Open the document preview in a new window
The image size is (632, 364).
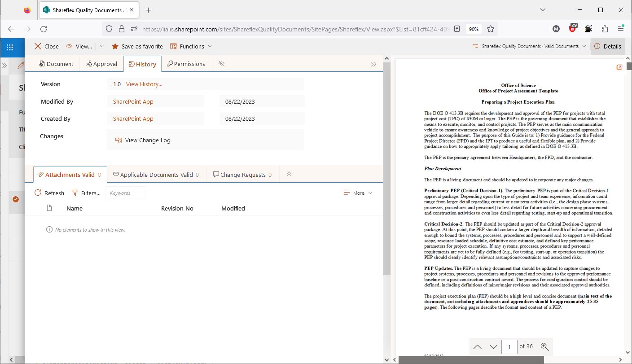click(619, 67)
